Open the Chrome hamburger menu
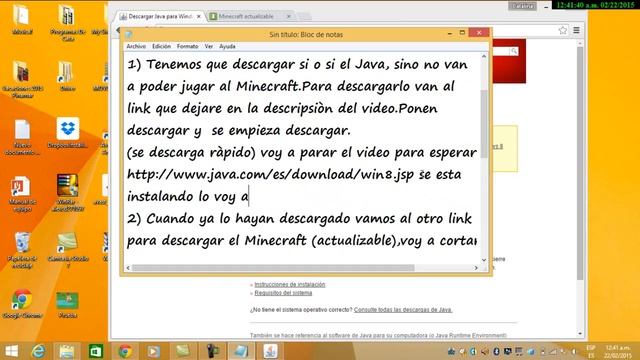The height and width of the screenshot is (360, 640). point(576,30)
